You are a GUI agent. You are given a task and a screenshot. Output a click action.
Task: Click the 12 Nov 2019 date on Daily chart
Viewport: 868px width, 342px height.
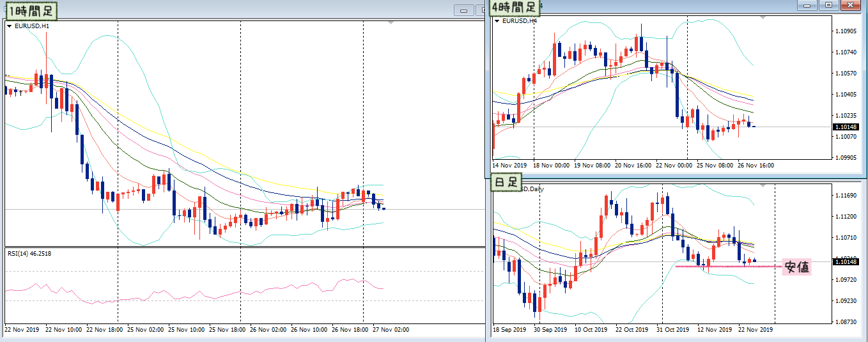[x=714, y=330]
